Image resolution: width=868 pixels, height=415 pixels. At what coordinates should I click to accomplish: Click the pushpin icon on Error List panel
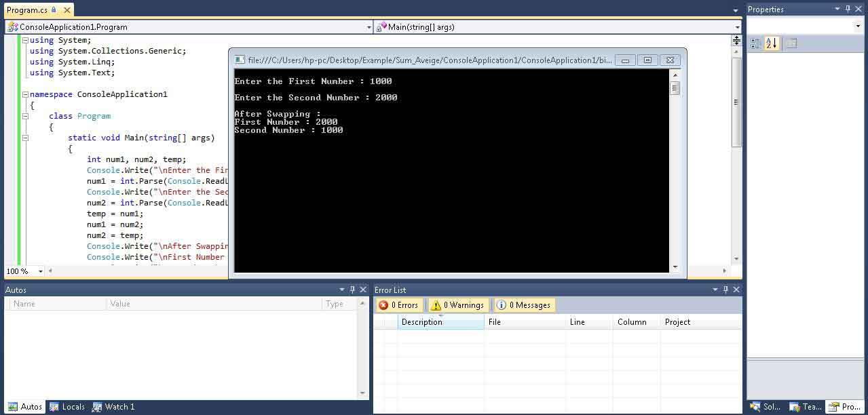pos(725,290)
